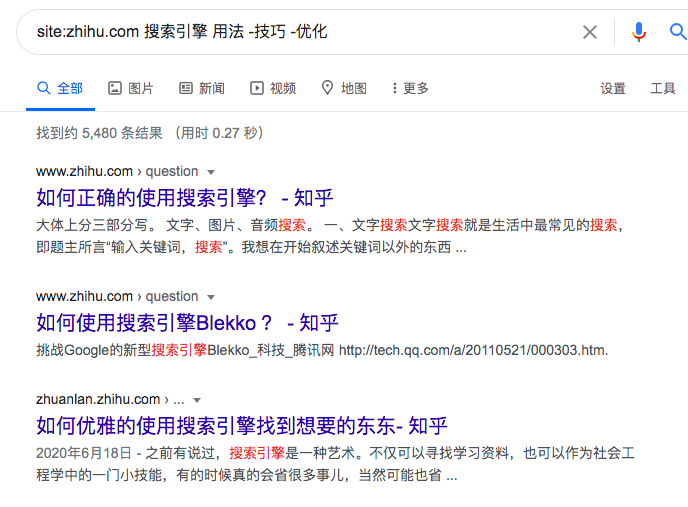Click the 地图 tab location pin icon
This screenshot has height=507, width=688.
click(x=327, y=88)
